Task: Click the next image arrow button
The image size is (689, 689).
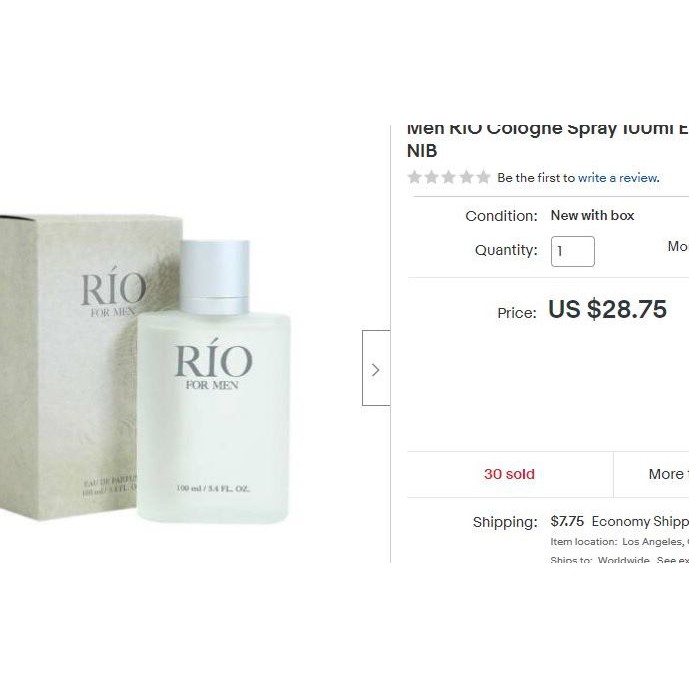Action: pyautogui.click(x=376, y=368)
